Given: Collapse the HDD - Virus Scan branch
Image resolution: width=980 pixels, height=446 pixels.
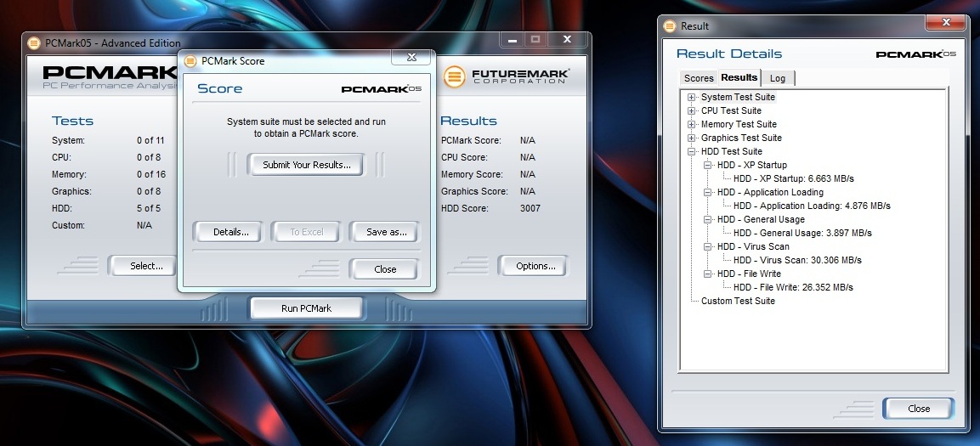Looking at the screenshot, I should (707, 246).
